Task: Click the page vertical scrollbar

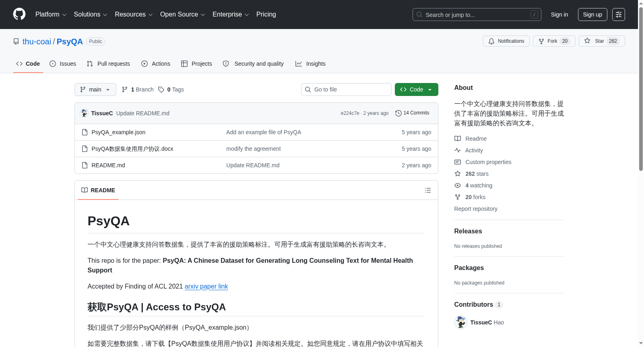Action: 641,89
